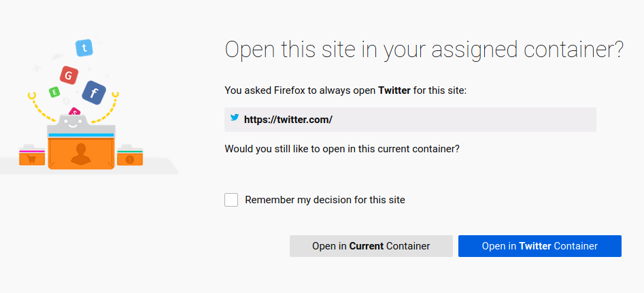Open in Twitter Container
This screenshot has height=293, width=644.
click(x=539, y=246)
